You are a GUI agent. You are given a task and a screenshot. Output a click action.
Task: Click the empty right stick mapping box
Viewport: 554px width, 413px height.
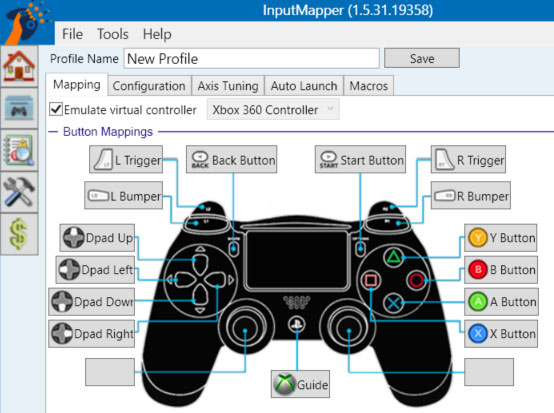489,372
